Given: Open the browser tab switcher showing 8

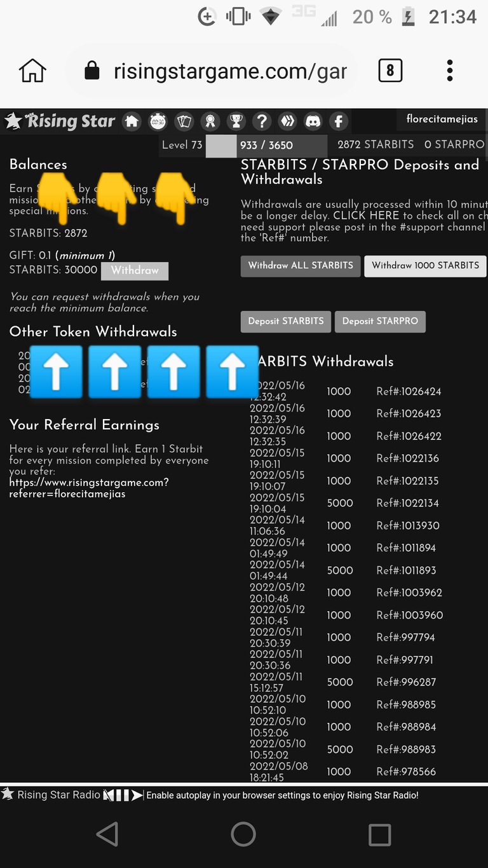Looking at the screenshot, I should click(390, 71).
